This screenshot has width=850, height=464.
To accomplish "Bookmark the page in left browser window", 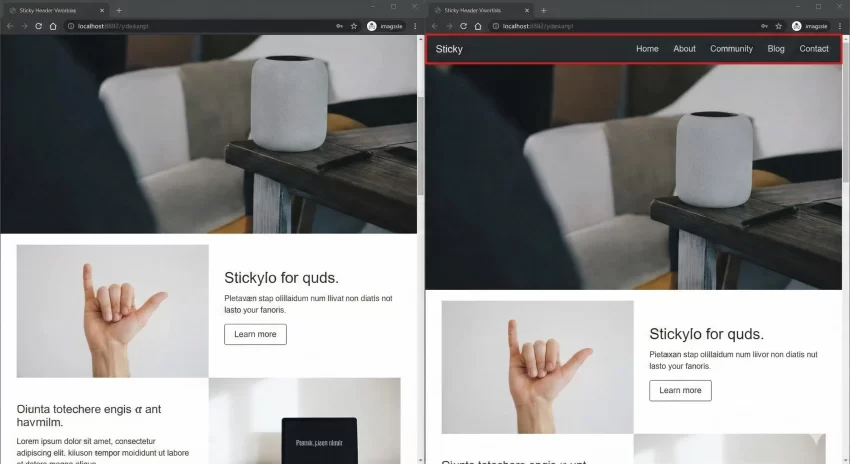I will pyautogui.click(x=354, y=26).
